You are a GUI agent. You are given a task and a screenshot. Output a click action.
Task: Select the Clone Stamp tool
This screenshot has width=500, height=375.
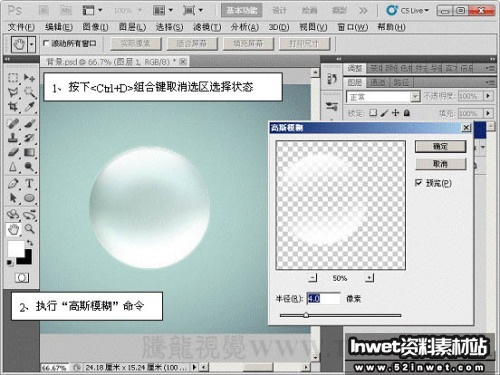pos(13,137)
